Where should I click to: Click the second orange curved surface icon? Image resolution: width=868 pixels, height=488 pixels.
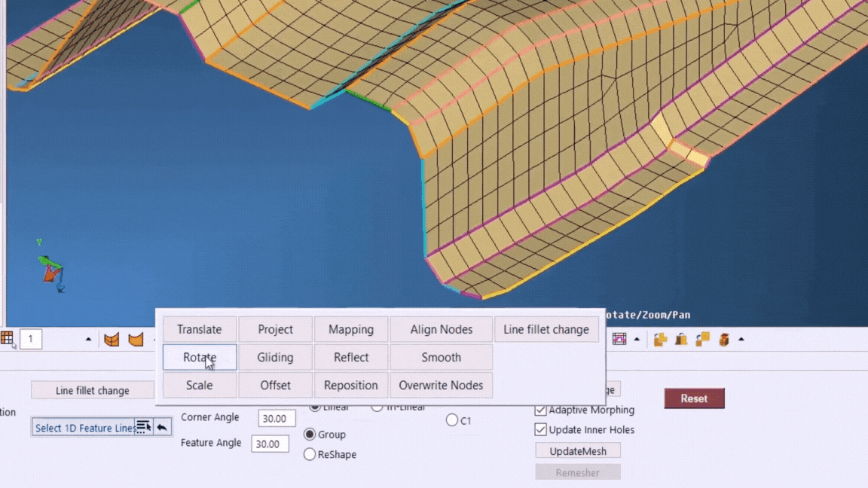click(x=136, y=340)
